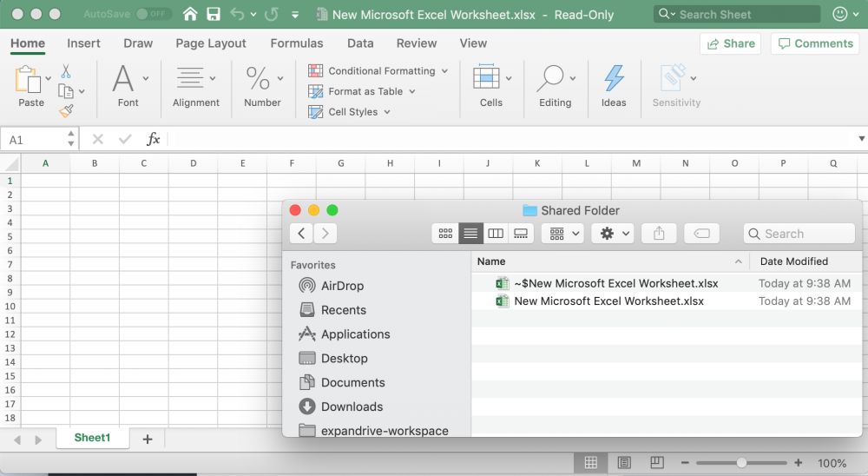Click the Share button
This screenshot has height=476, width=868.
730,43
